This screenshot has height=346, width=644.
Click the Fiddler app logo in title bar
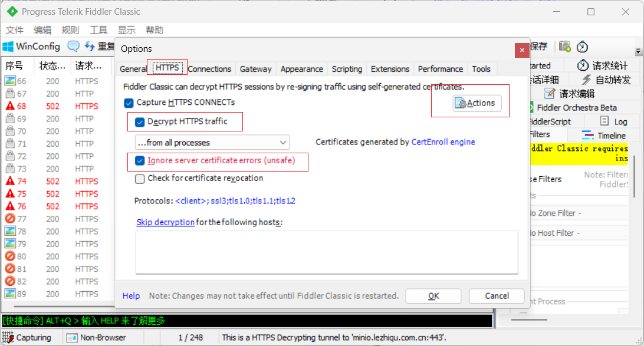click(x=12, y=11)
